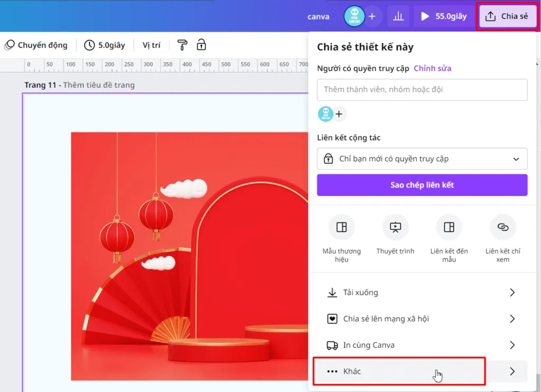541x392 pixels.
Task: Select the copy style paint roller icon
Action: 182,45
